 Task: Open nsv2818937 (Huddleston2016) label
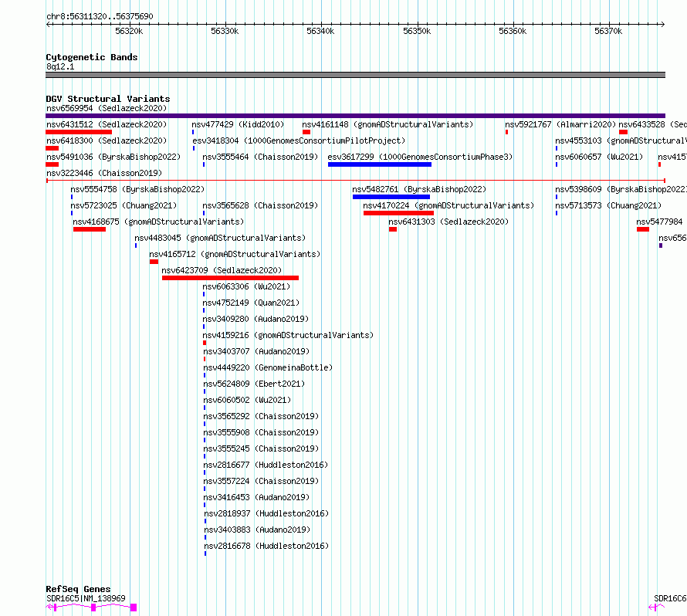tap(266, 513)
